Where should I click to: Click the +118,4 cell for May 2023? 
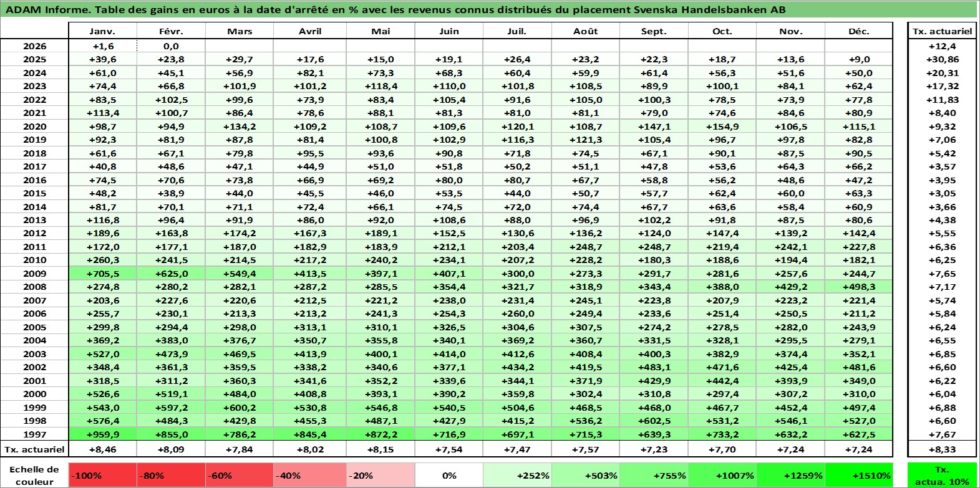381,86
